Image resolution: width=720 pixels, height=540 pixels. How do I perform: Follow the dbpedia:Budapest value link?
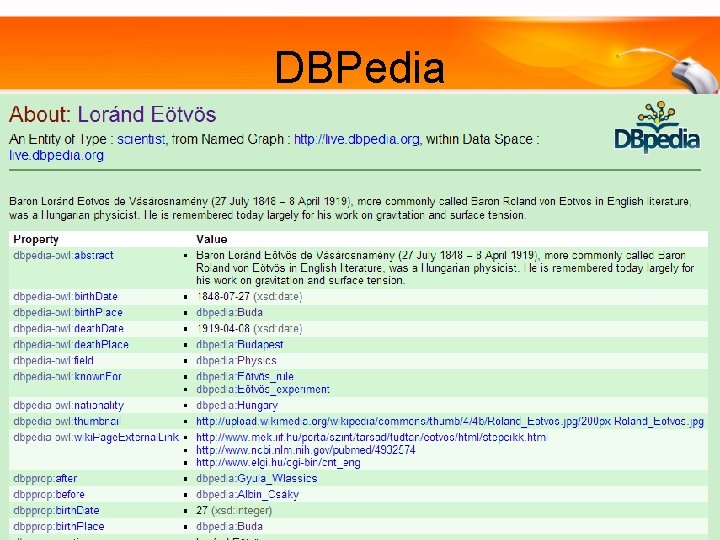tap(240, 345)
